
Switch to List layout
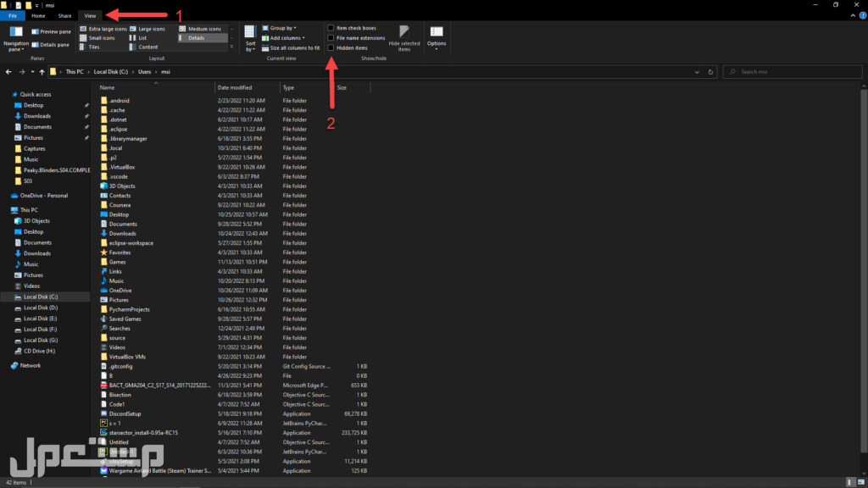138,38
